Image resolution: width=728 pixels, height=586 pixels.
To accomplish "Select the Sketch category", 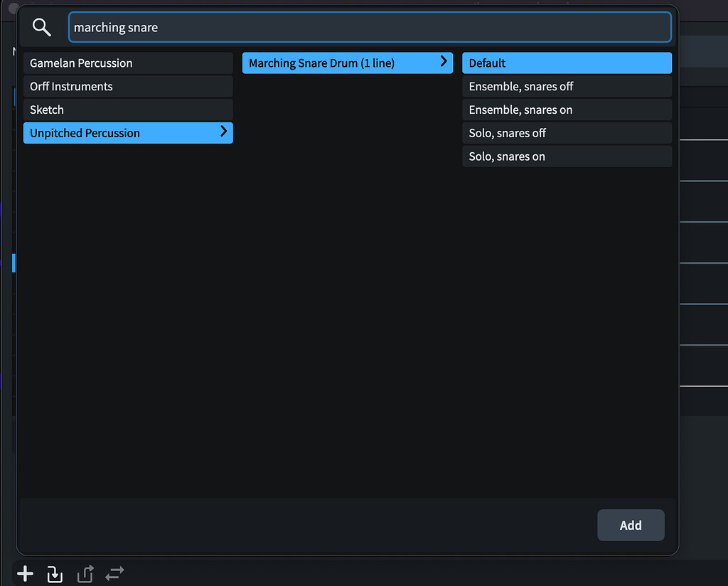I will tap(128, 110).
